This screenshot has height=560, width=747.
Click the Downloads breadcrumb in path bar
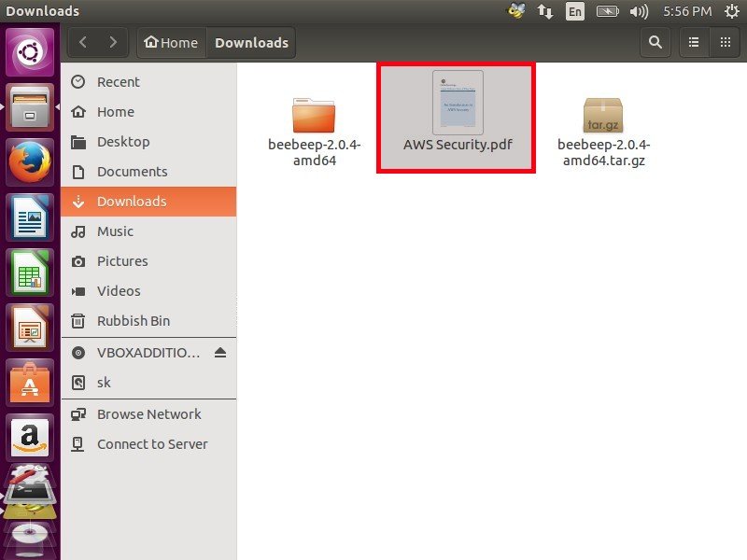coord(251,42)
